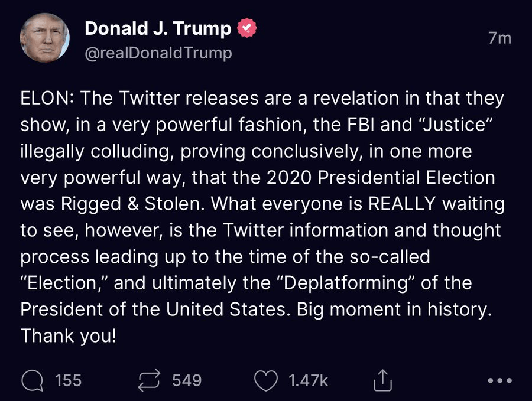Click the 1.47k likes count
Image resolution: width=532 pixels, height=401 pixels.
[x=308, y=381]
